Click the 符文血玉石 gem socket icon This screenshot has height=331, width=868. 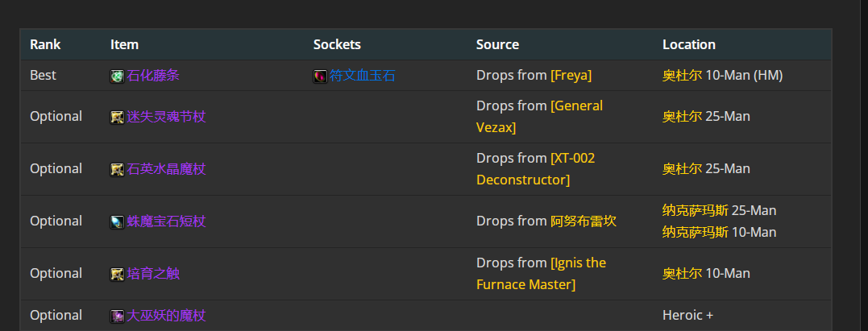(320, 77)
